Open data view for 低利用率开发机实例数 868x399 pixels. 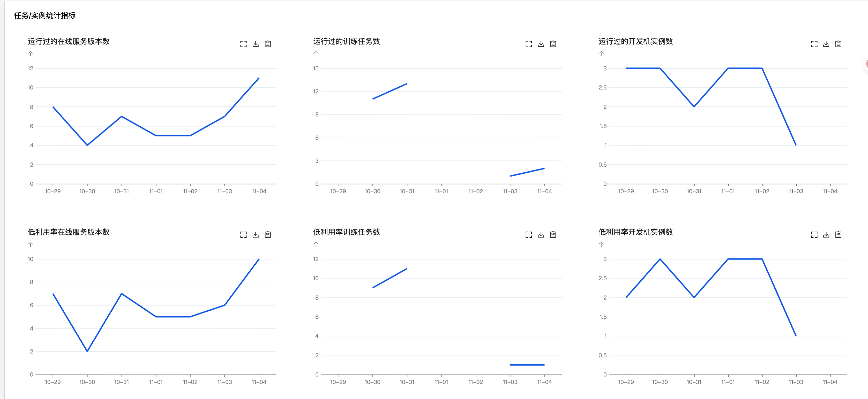(x=838, y=235)
